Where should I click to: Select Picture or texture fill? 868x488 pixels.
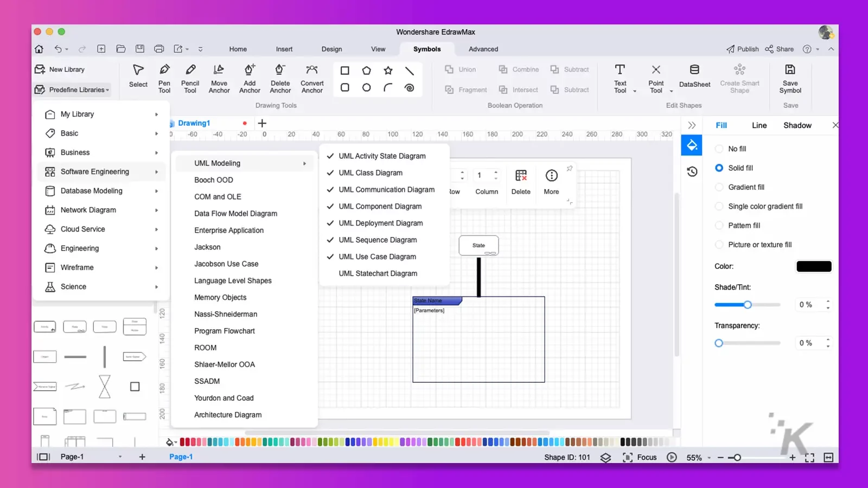tap(753, 245)
